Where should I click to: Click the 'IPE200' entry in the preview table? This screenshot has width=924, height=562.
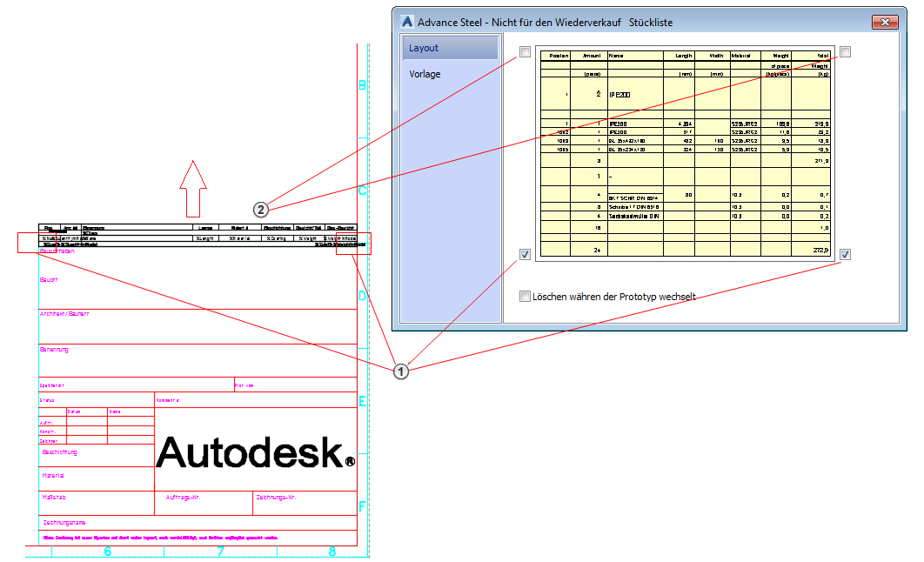[619, 94]
